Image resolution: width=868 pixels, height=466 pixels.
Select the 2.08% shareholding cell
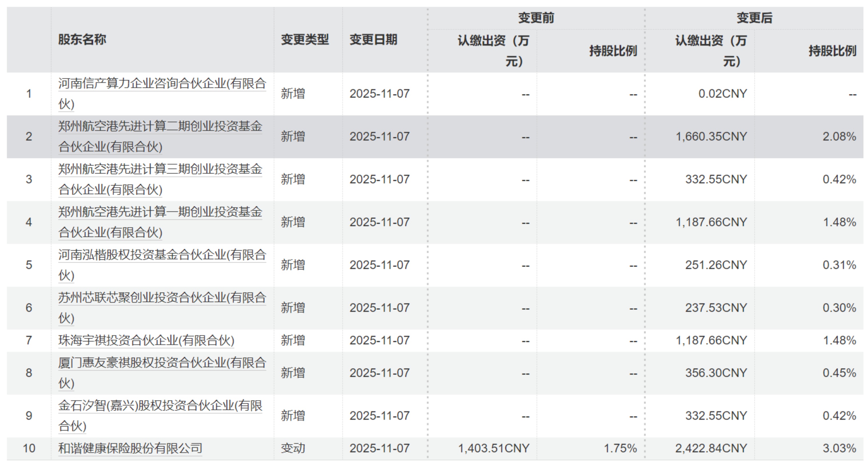click(839, 136)
